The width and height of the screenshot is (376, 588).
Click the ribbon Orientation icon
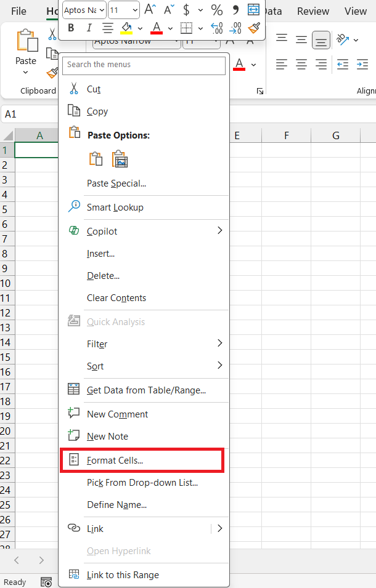coord(343,39)
